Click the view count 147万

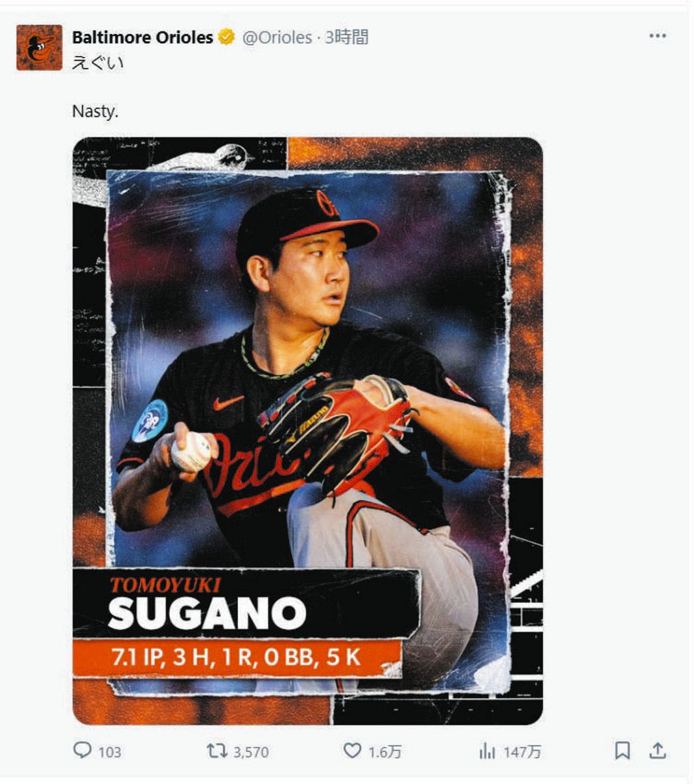[521, 752]
